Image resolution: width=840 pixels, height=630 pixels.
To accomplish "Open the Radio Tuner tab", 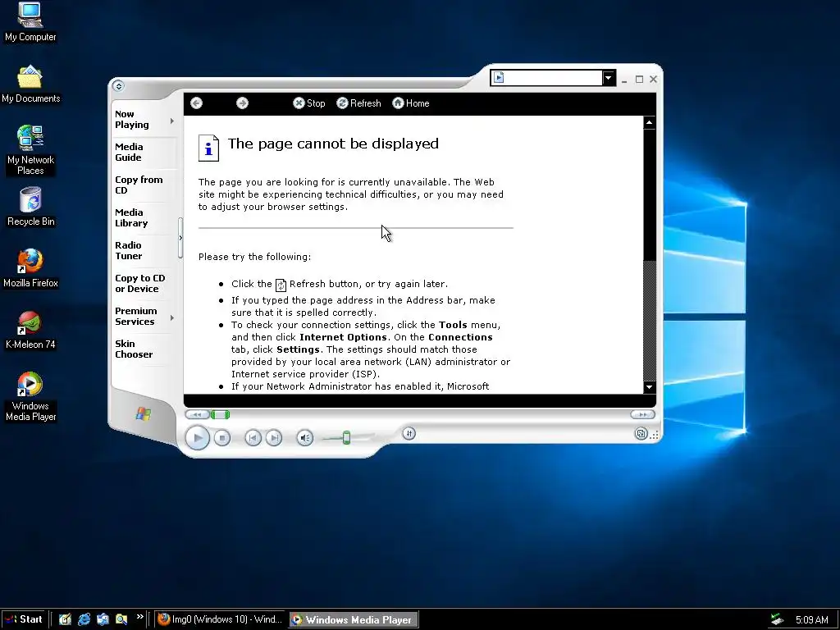I will 129,251.
